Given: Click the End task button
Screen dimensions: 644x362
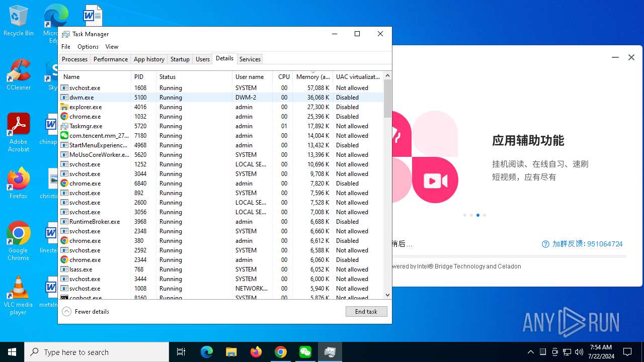Looking at the screenshot, I should coord(366,312).
